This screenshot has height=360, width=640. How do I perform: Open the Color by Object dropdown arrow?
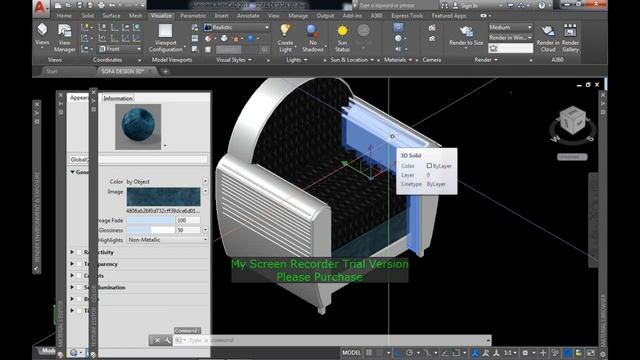205,181
